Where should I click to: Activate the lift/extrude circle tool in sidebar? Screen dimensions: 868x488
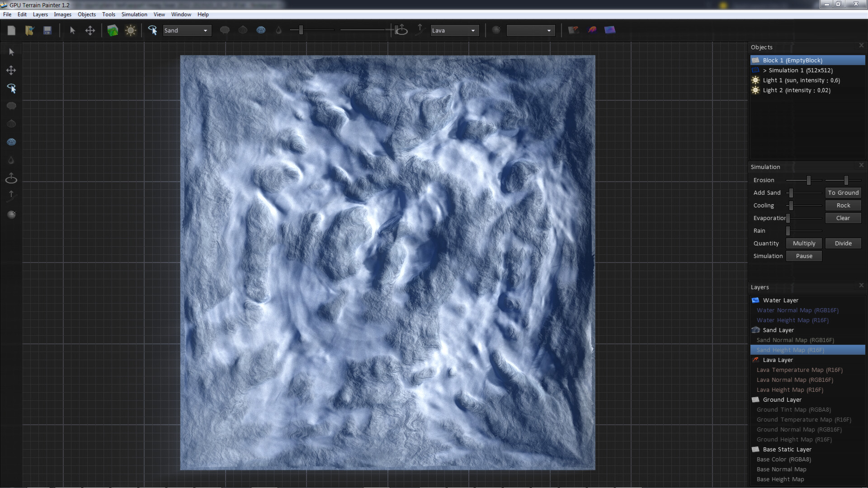[11, 178]
